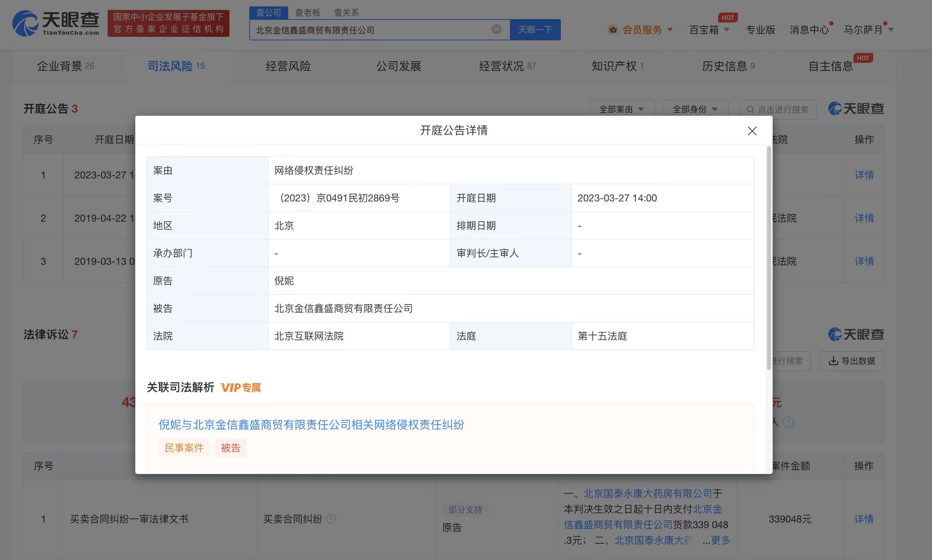Image resolution: width=932 pixels, height=560 pixels.
Task: Click the 天眼一下 search button
Action: click(535, 29)
